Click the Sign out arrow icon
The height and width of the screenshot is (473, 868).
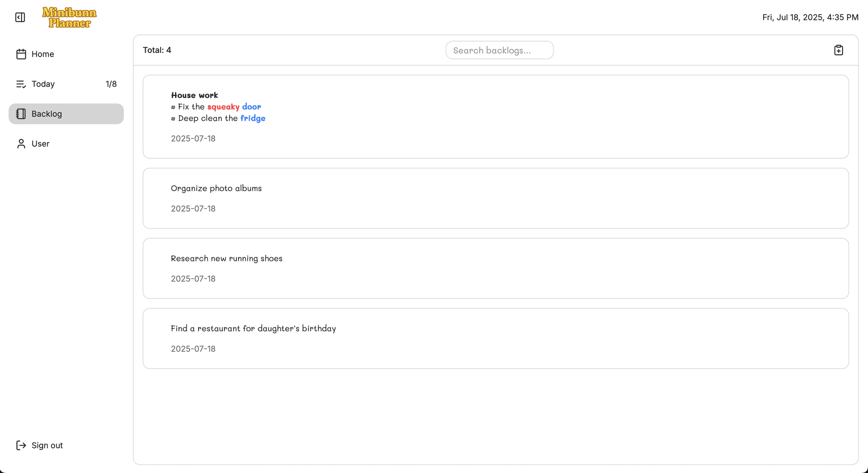21,445
